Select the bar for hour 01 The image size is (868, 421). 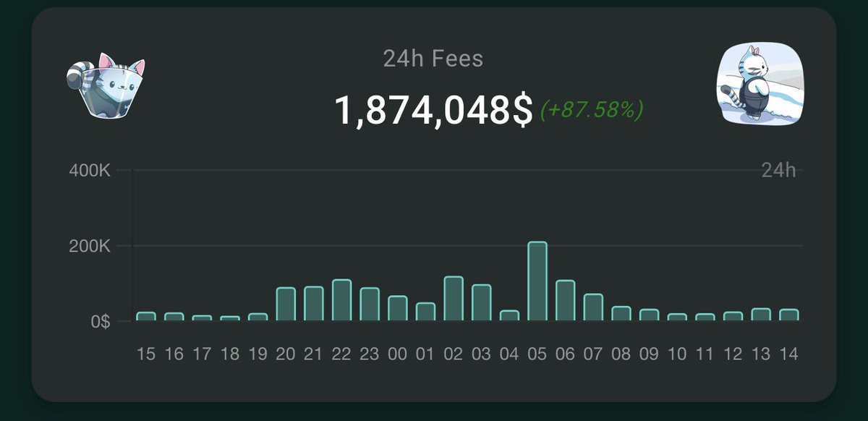click(426, 312)
